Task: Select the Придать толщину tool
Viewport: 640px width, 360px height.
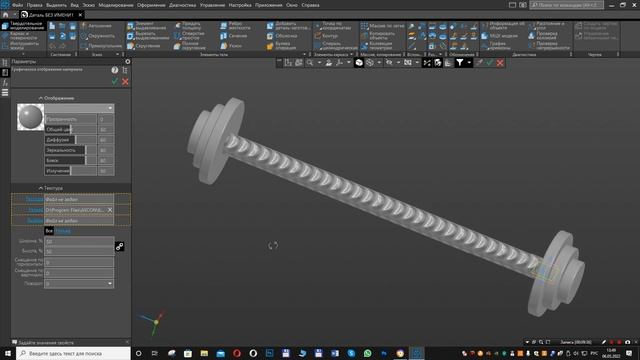Action: click(x=188, y=26)
